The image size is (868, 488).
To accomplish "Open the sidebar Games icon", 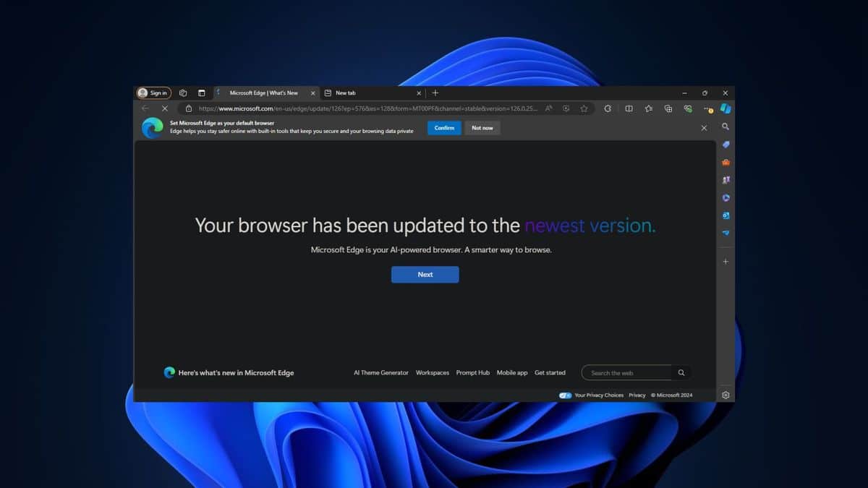I will point(726,179).
